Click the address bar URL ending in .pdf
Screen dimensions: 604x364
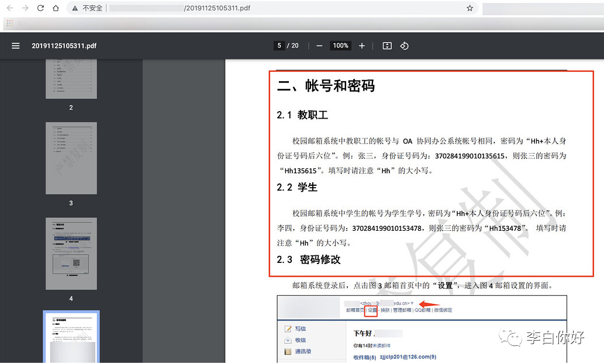pyautogui.click(x=217, y=8)
